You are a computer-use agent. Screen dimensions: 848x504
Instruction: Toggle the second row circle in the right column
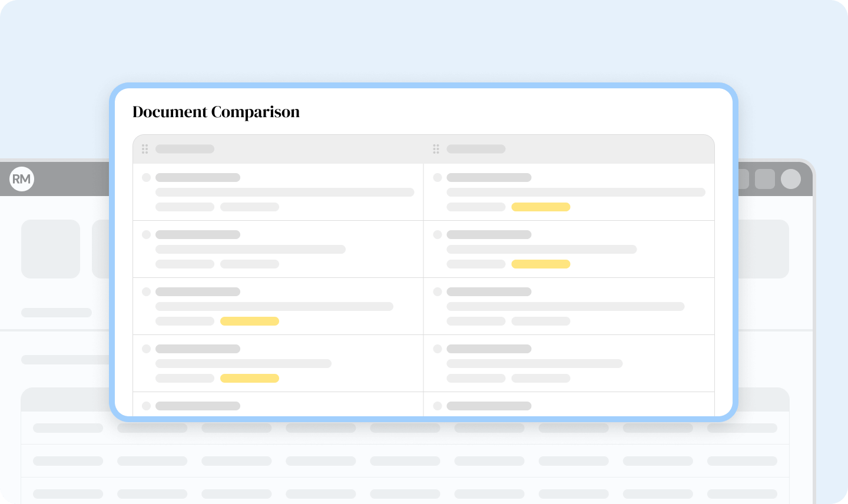[x=437, y=234]
